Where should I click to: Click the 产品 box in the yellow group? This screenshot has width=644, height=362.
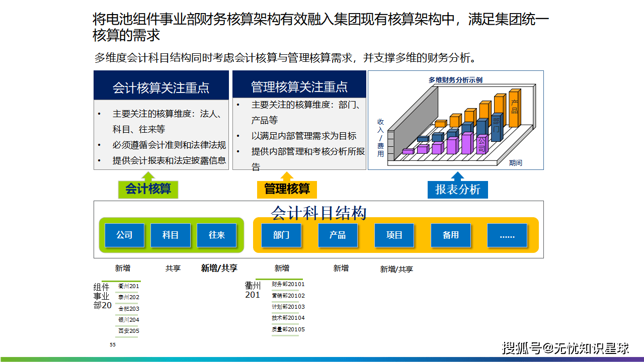click(x=338, y=235)
